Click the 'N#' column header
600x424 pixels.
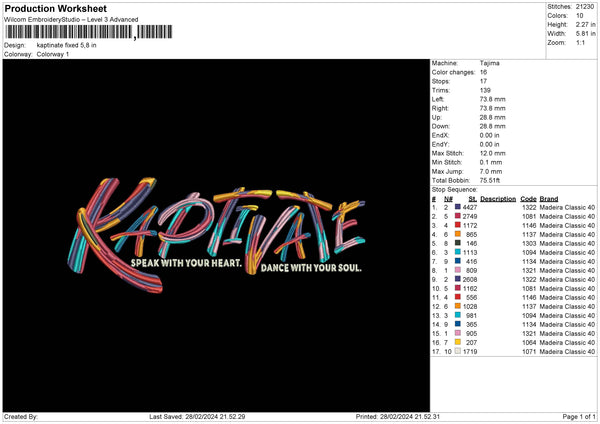[448, 199]
